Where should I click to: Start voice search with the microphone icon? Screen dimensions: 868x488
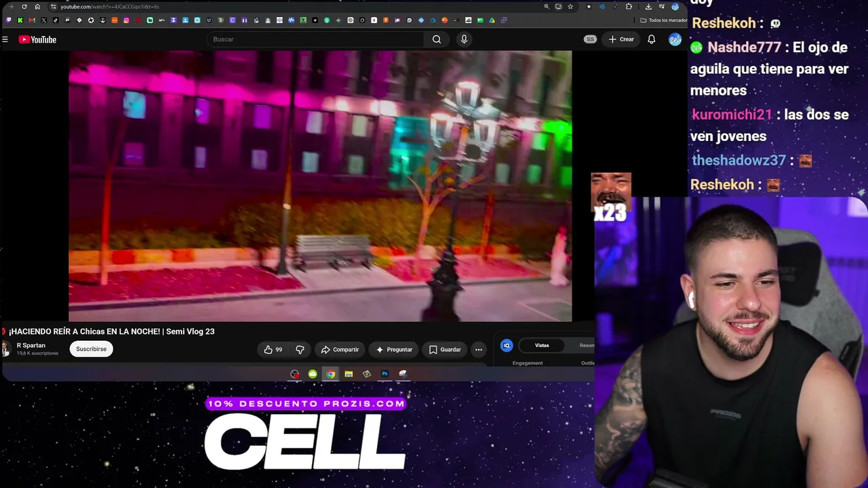tap(464, 39)
